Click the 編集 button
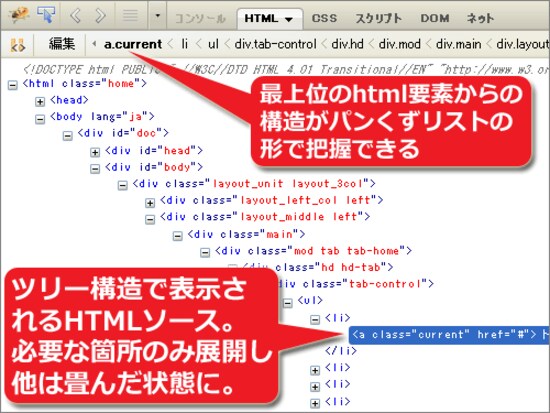Image resolution: width=550 pixels, height=413 pixels. pos(62,44)
